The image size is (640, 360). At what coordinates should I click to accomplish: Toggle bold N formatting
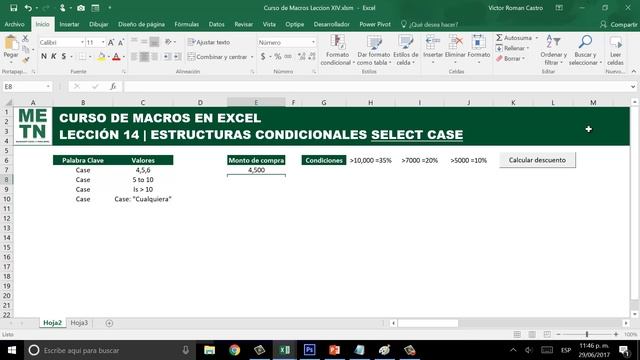[x=44, y=56]
